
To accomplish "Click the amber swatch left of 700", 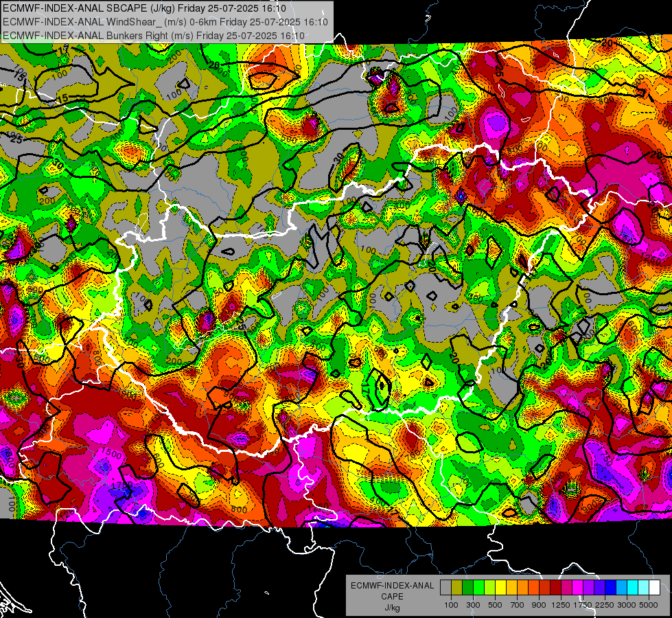I will (512, 587).
